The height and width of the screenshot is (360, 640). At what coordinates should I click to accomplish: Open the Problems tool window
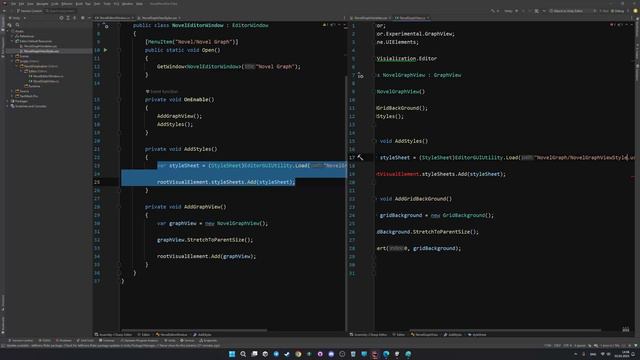click(x=64, y=340)
